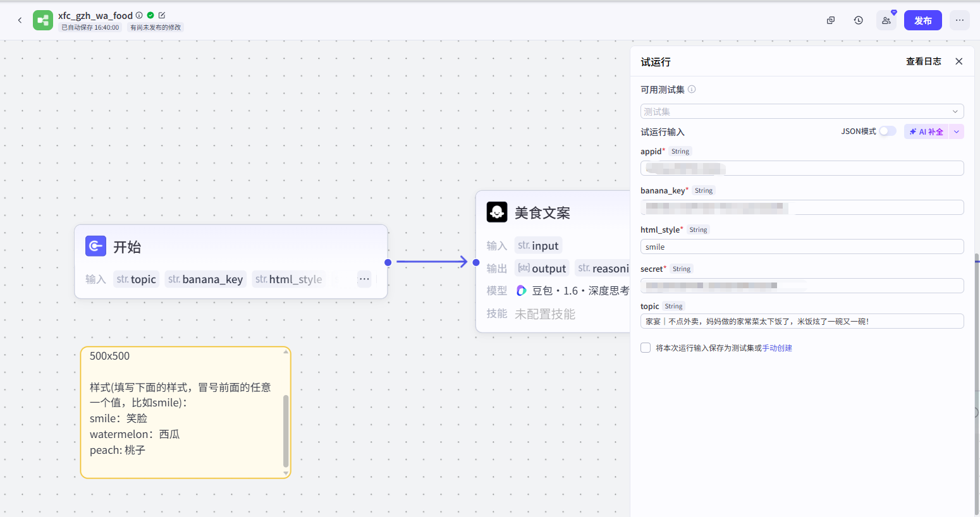980x517 pixels.
Task: Toggle the JSON模式 switch
Action: (x=888, y=131)
